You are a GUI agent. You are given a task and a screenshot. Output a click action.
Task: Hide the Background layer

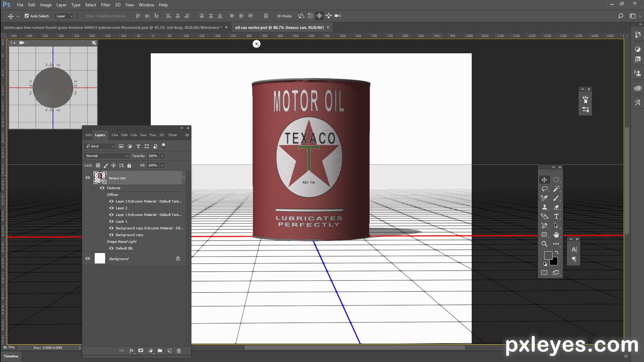pos(88,259)
